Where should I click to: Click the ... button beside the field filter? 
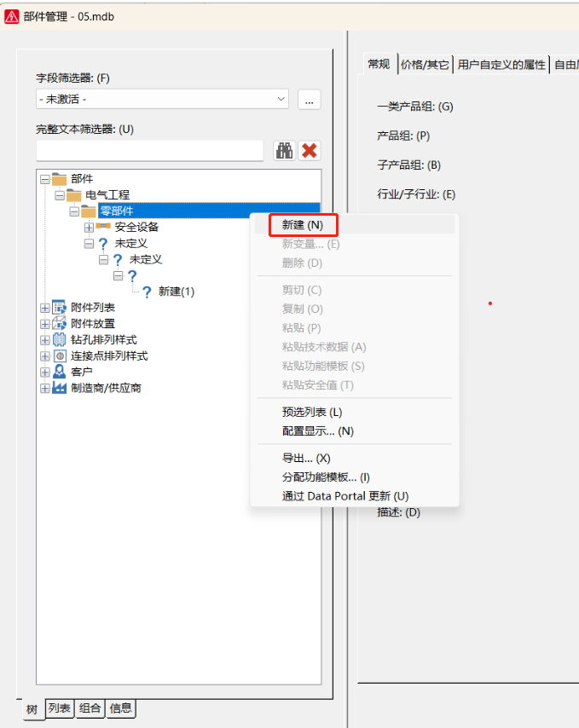tap(310, 100)
